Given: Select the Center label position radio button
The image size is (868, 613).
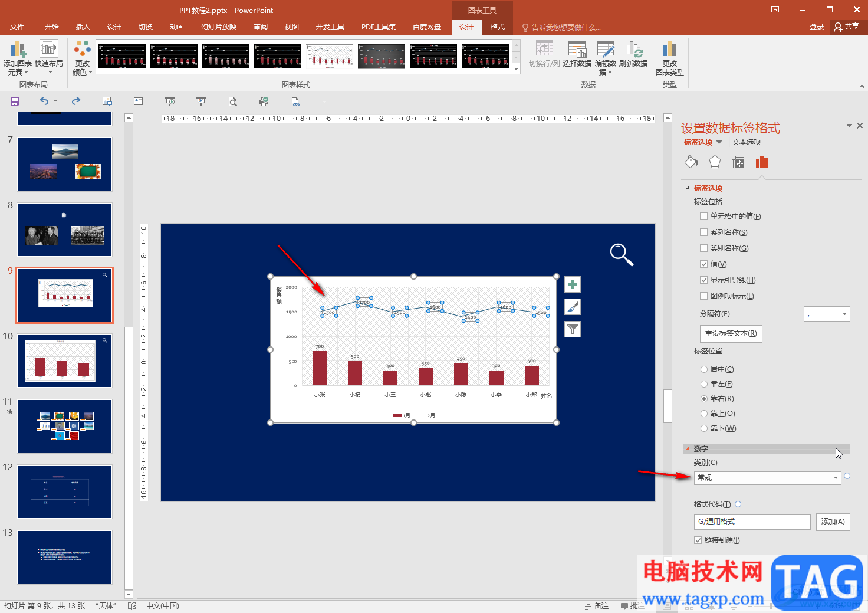Looking at the screenshot, I should click(703, 369).
